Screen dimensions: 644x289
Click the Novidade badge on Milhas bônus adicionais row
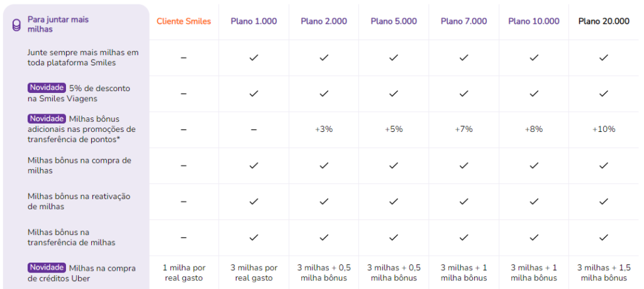coord(47,119)
